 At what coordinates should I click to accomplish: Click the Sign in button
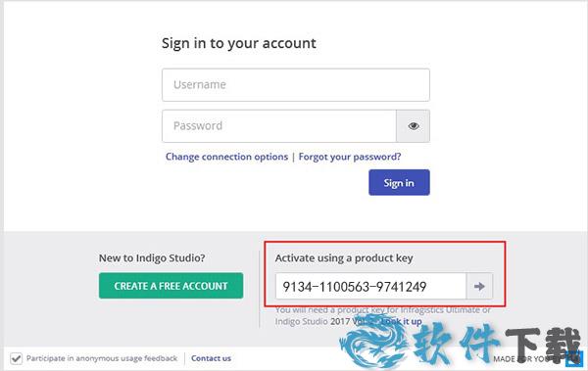399,182
